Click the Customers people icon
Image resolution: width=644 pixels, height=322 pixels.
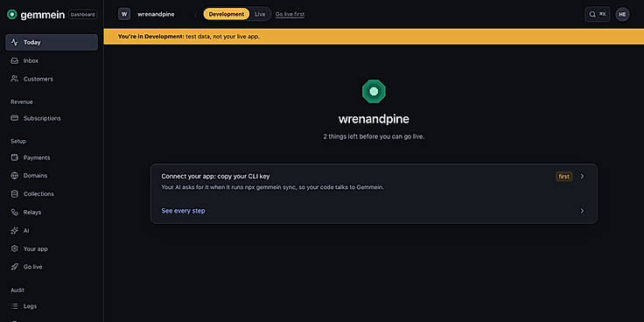15,79
